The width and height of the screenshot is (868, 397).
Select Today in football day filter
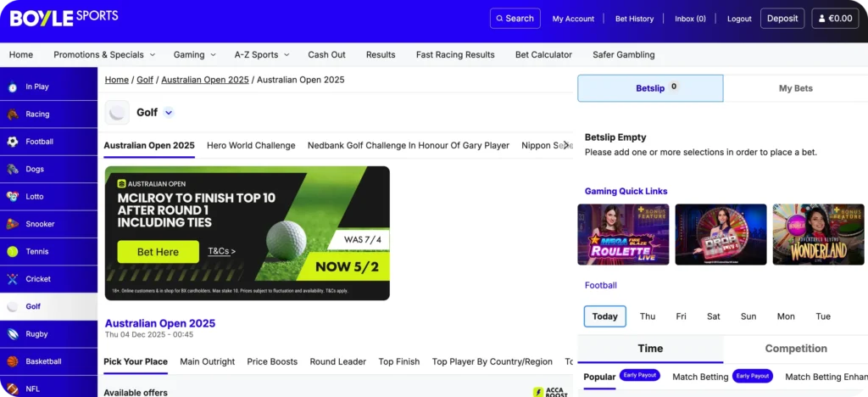[x=605, y=316]
